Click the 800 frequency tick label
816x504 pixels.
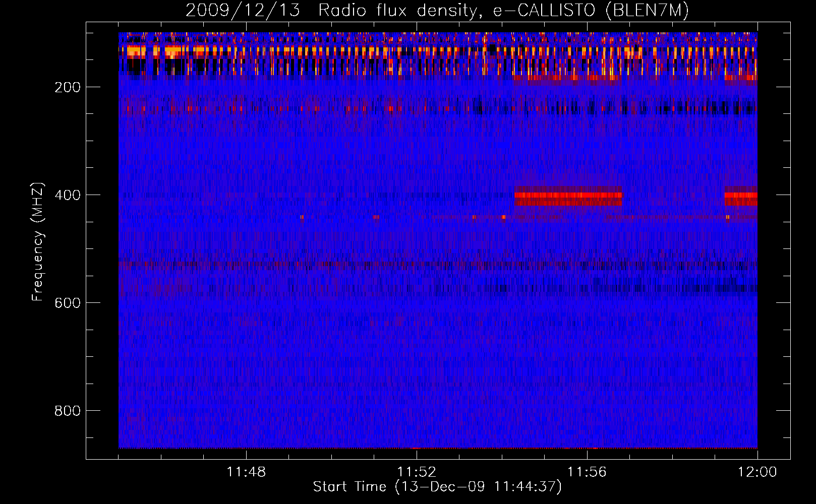[68, 411]
